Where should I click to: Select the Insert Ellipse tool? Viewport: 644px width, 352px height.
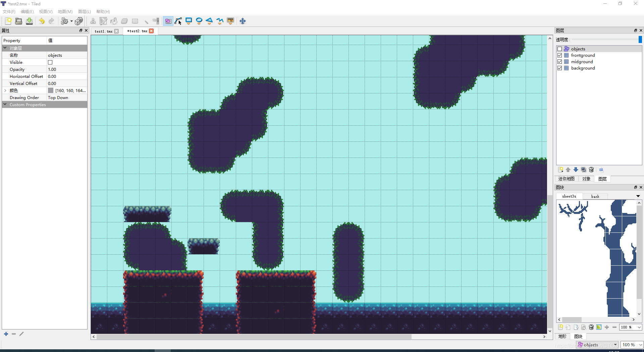click(199, 21)
